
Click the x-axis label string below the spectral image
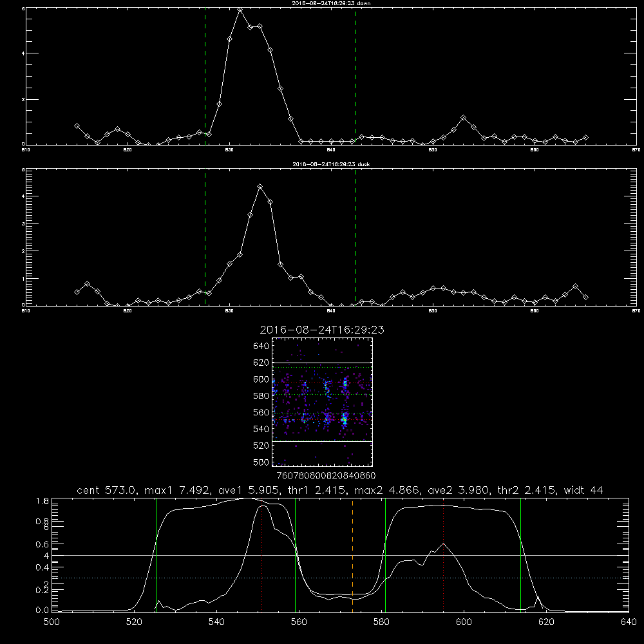coord(326,476)
